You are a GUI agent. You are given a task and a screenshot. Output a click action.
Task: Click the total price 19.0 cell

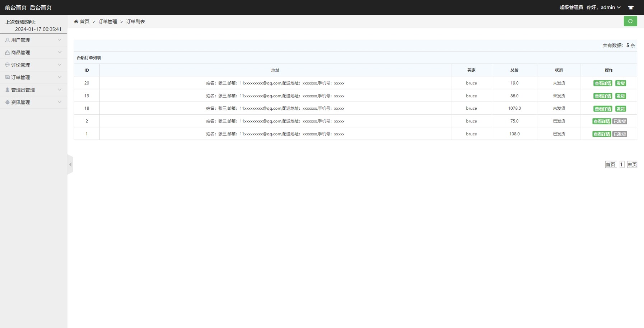pos(514,83)
